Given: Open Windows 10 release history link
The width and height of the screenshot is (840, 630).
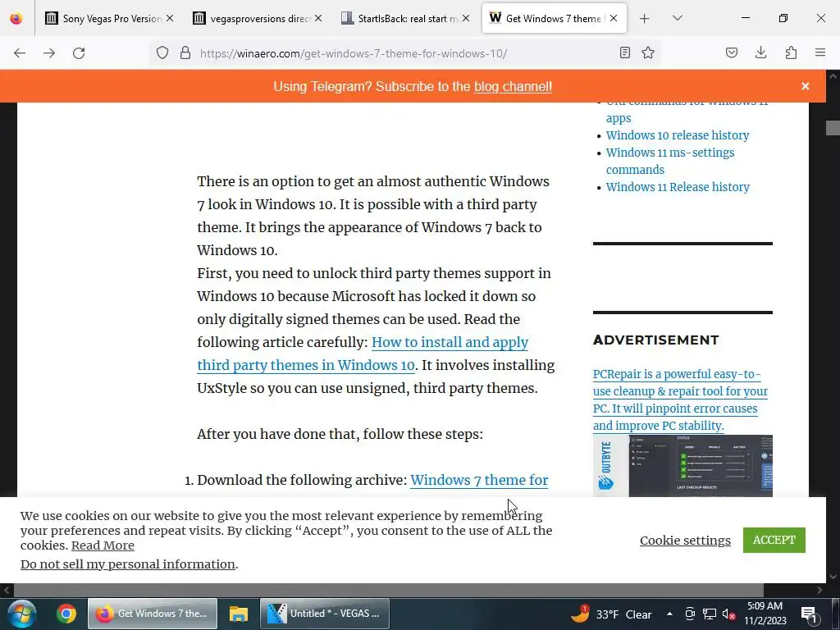Looking at the screenshot, I should 677,135.
